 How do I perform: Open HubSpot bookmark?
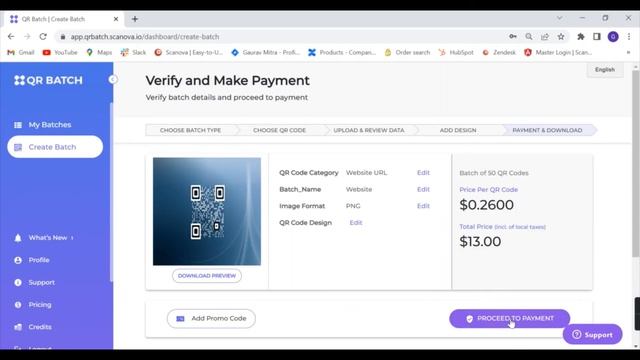click(456, 53)
